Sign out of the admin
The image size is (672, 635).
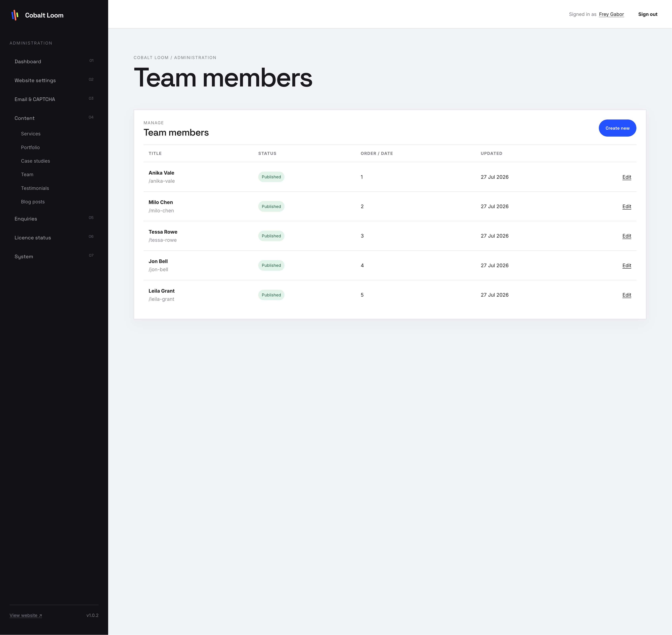pyautogui.click(x=648, y=14)
